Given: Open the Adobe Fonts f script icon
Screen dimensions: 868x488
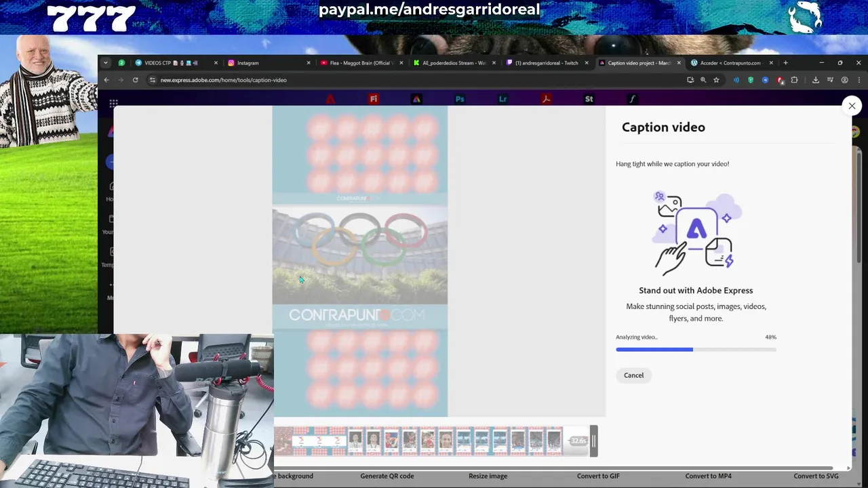Looking at the screenshot, I should pyautogui.click(x=632, y=99).
